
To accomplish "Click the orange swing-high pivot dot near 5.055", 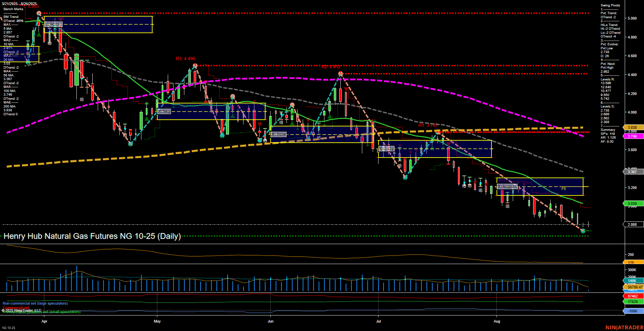I will [x=39, y=12].
